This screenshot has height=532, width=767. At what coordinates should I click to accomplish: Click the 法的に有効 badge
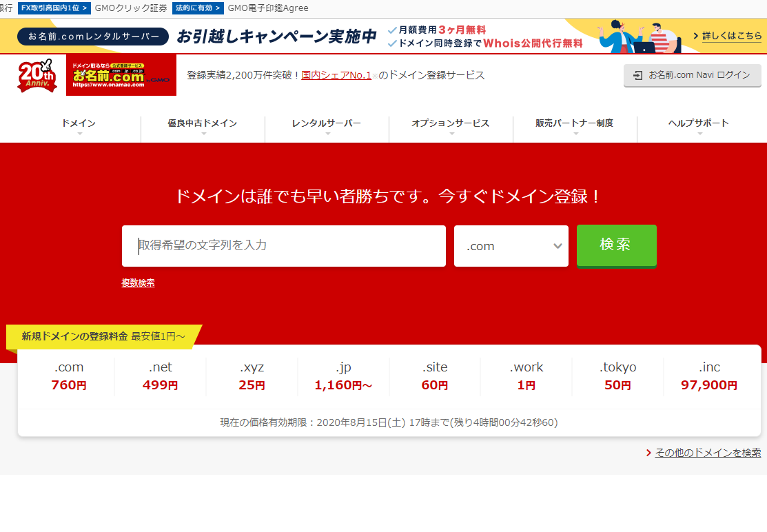tap(198, 8)
